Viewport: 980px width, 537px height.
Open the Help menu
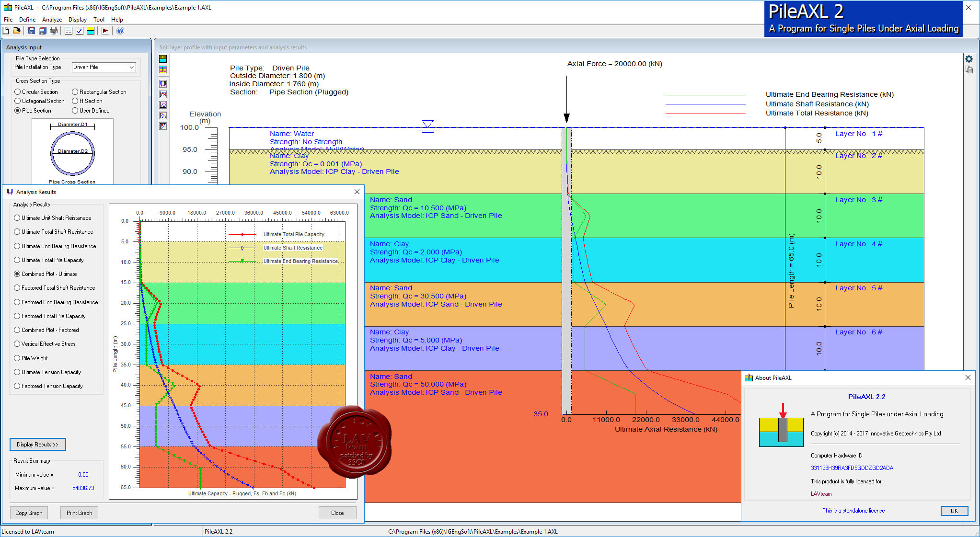point(117,20)
